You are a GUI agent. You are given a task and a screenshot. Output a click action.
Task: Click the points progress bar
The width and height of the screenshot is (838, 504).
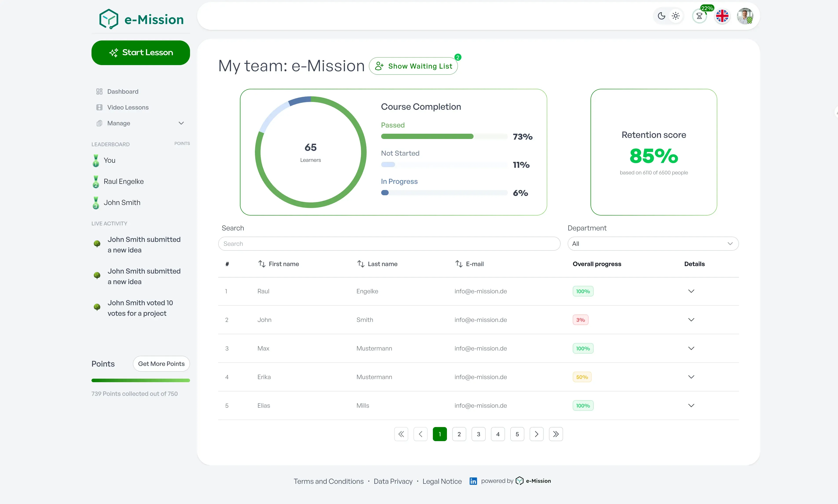[x=141, y=380]
